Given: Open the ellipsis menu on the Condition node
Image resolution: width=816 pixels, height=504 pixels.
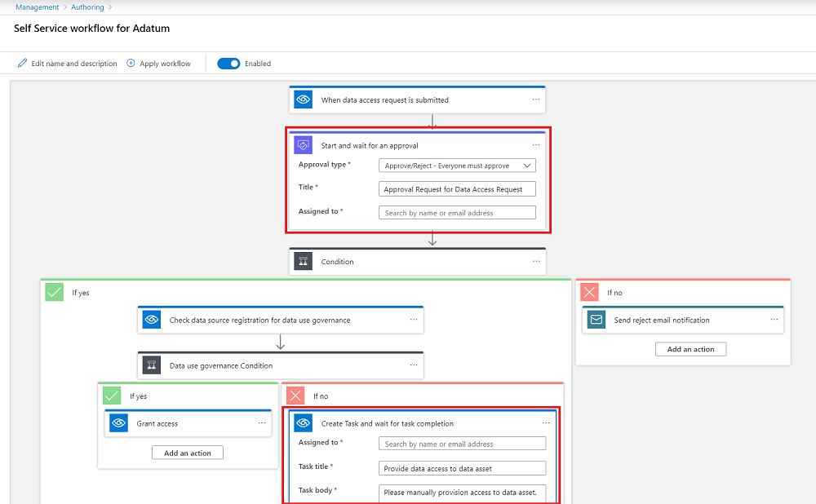Looking at the screenshot, I should click(536, 261).
